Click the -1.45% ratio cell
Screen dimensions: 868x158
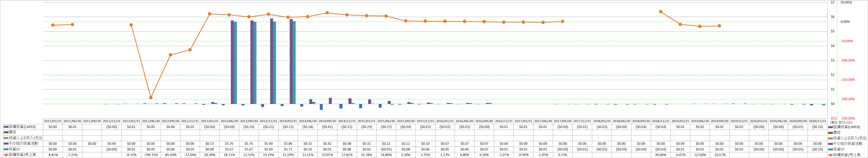point(543,155)
